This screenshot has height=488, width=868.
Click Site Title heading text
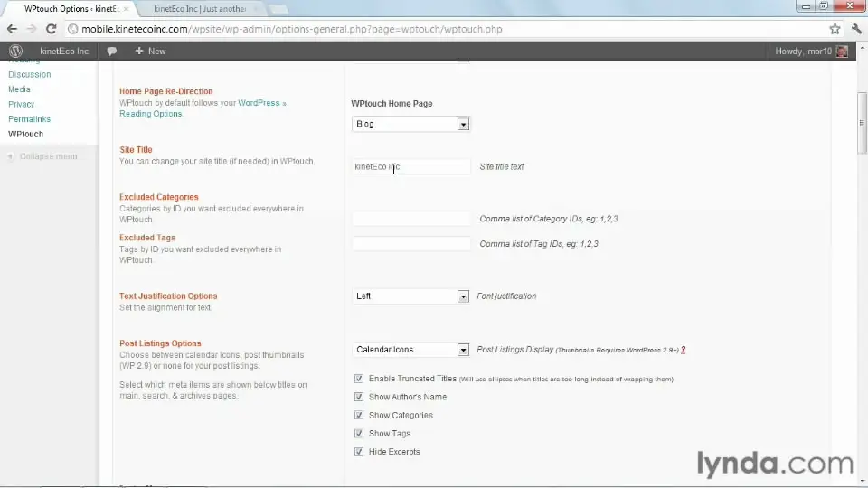coord(136,149)
